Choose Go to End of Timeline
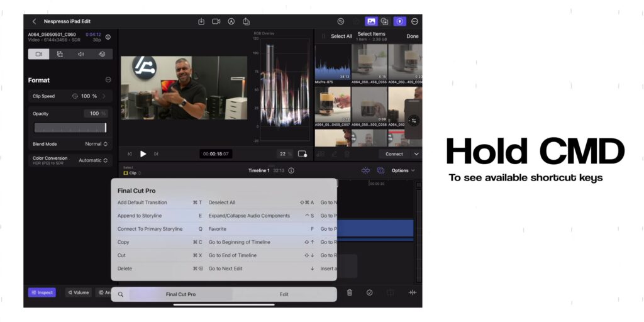Screen dimensions: 644x322 point(261,255)
